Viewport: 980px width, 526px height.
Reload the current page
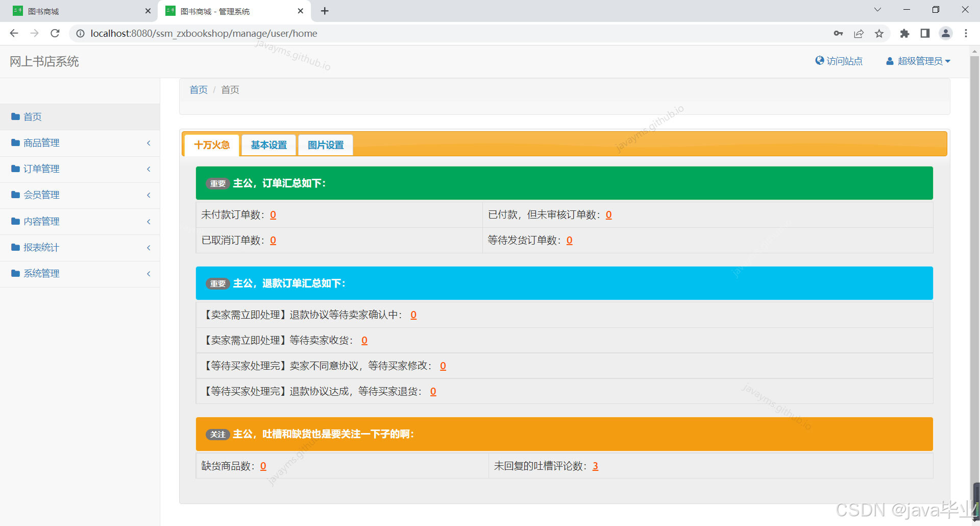55,33
